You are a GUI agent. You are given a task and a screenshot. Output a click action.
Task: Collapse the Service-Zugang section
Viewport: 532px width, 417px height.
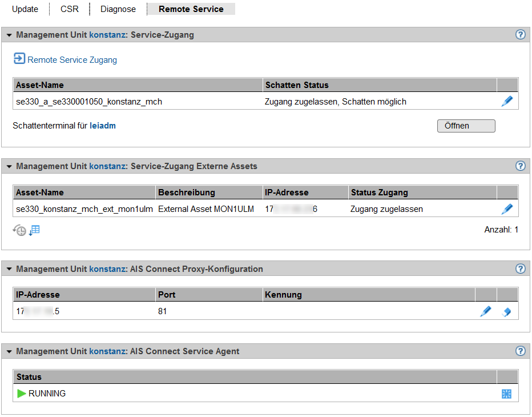[9, 35]
